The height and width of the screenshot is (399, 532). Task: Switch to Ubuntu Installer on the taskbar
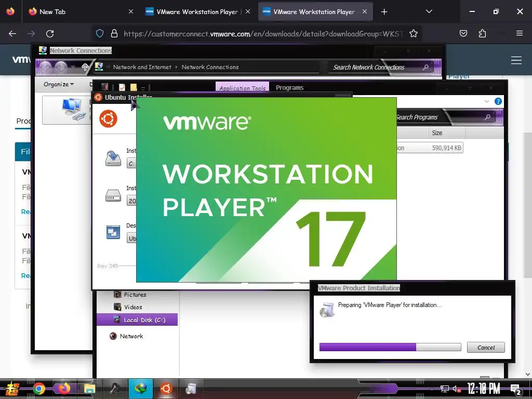[x=166, y=389]
